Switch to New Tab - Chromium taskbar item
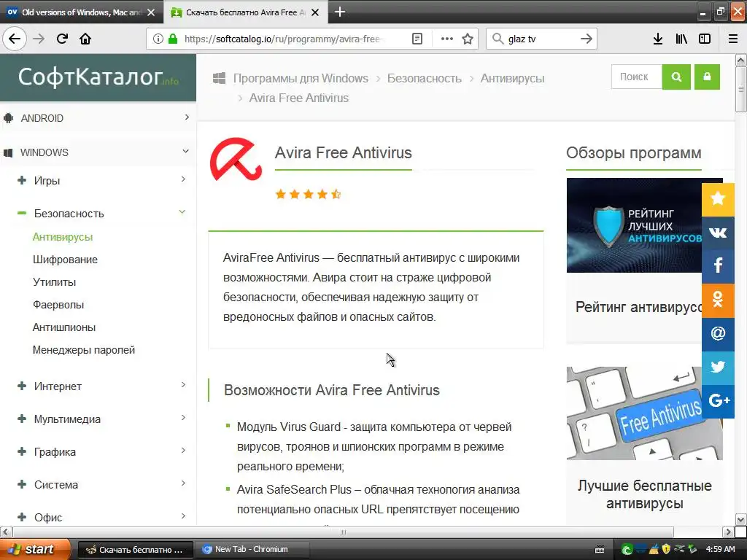Image resolution: width=747 pixels, height=560 pixels. 252,549
